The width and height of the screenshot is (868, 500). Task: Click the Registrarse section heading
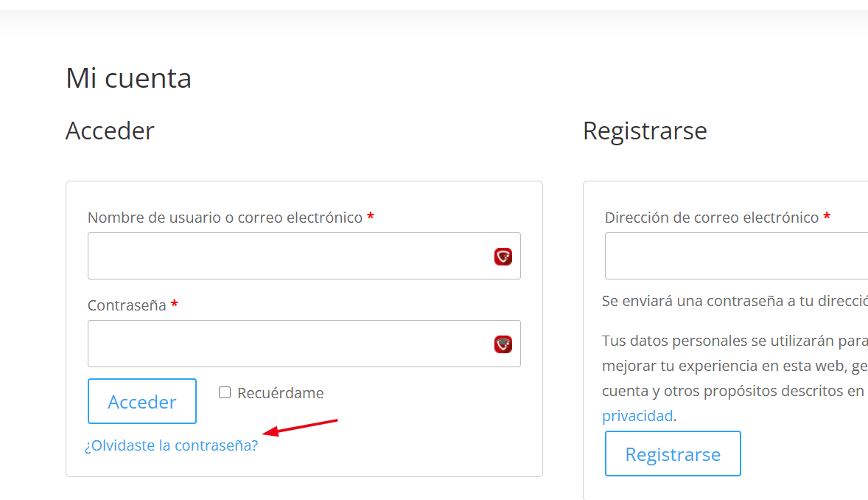(x=645, y=131)
